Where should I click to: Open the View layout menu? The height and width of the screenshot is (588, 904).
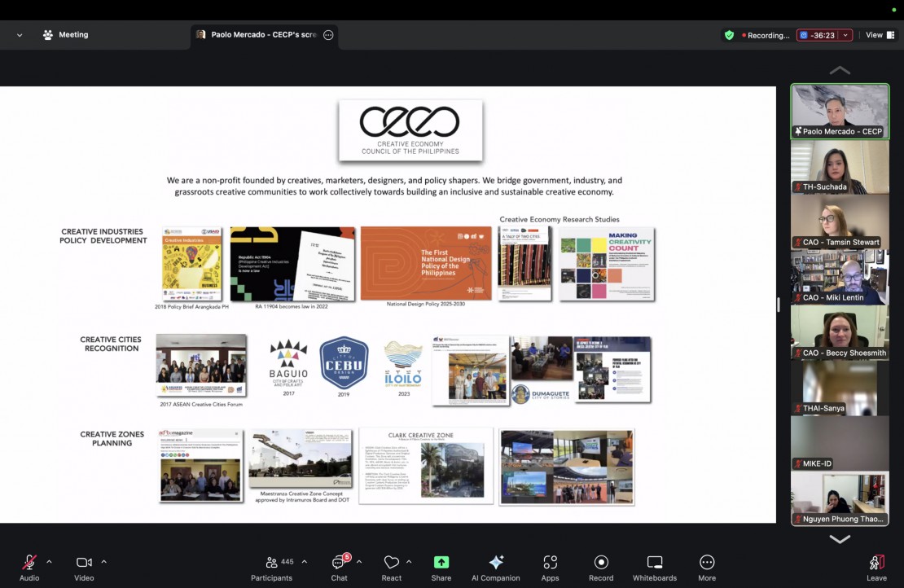pos(879,35)
